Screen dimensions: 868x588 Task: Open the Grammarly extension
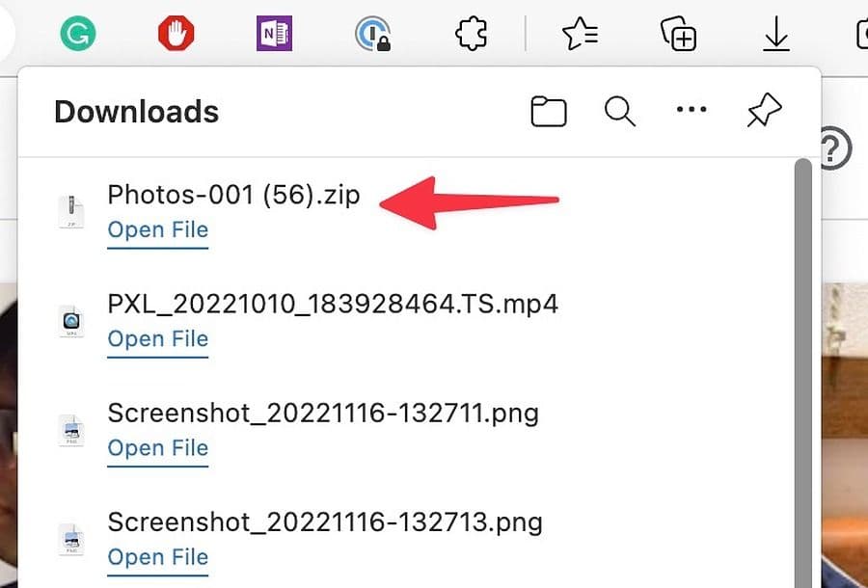[x=77, y=32]
